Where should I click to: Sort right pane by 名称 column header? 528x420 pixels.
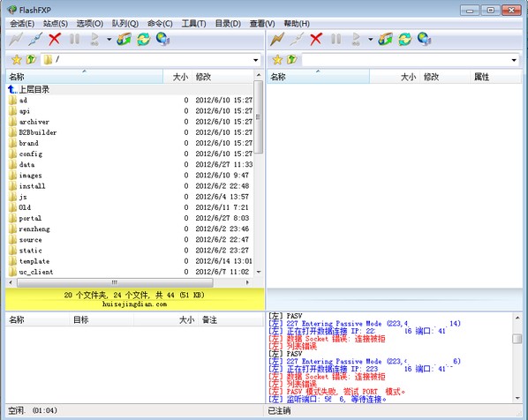pos(318,77)
